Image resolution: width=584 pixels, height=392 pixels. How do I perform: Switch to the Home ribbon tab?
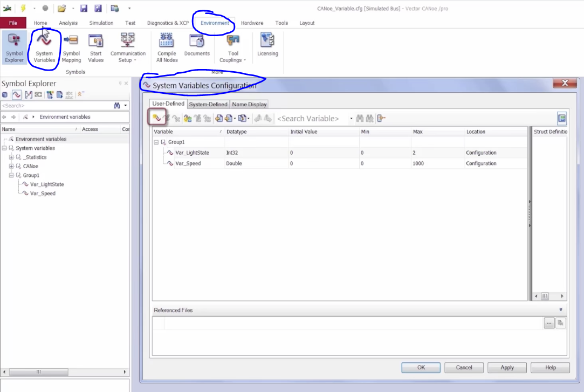click(x=40, y=23)
